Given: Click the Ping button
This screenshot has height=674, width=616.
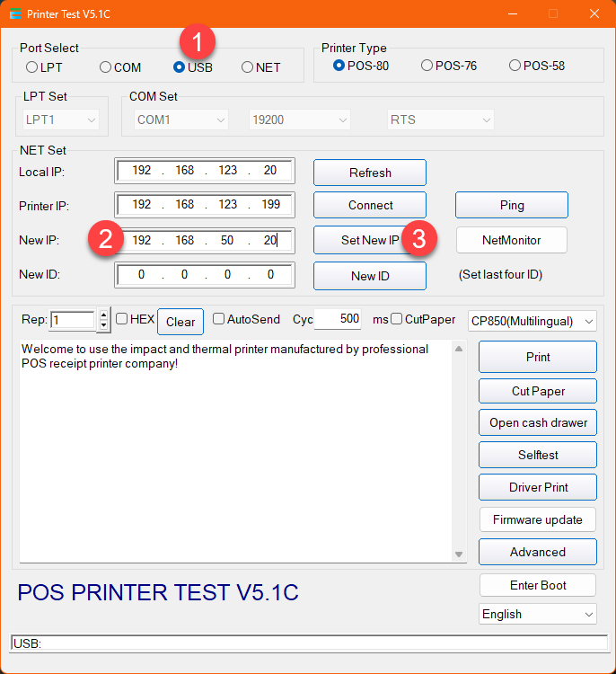Looking at the screenshot, I should point(512,205).
